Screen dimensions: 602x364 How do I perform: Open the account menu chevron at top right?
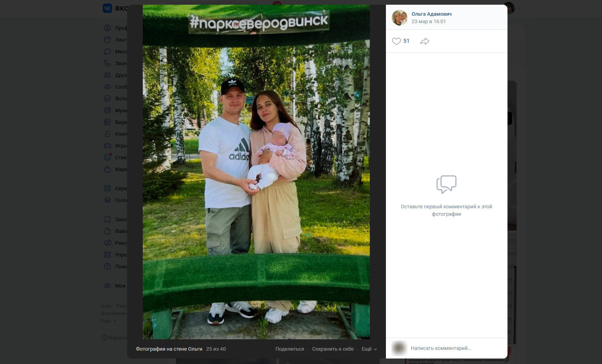click(x=520, y=8)
